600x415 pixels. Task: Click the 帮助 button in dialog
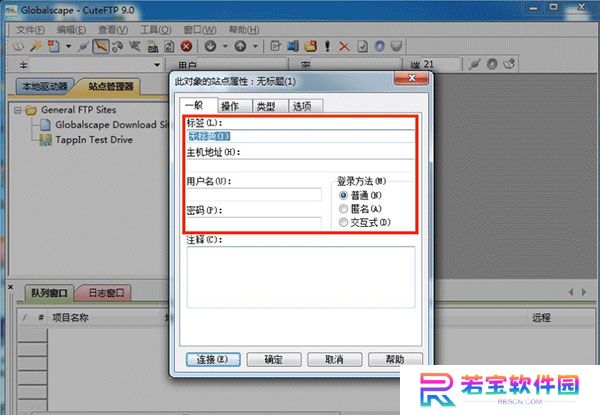[395, 360]
